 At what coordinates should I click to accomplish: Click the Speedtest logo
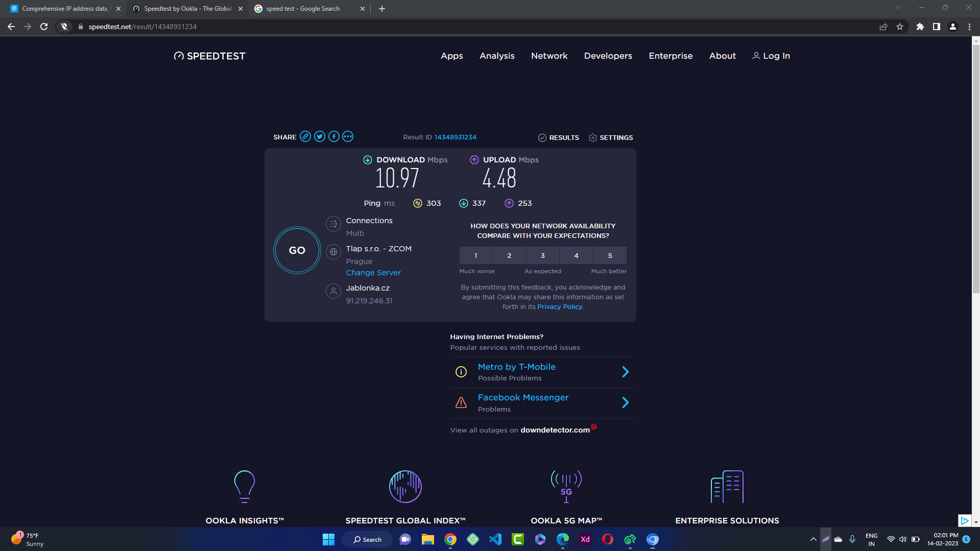[209, 56]
